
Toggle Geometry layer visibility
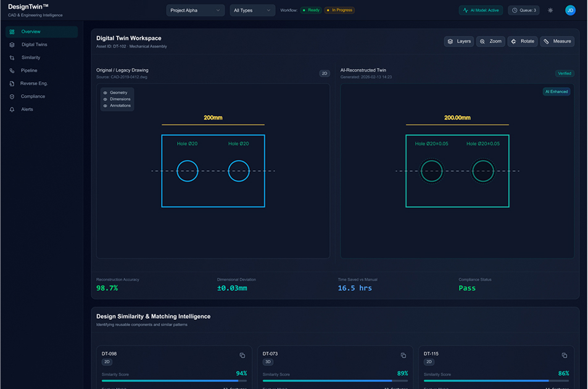[106, 92]
